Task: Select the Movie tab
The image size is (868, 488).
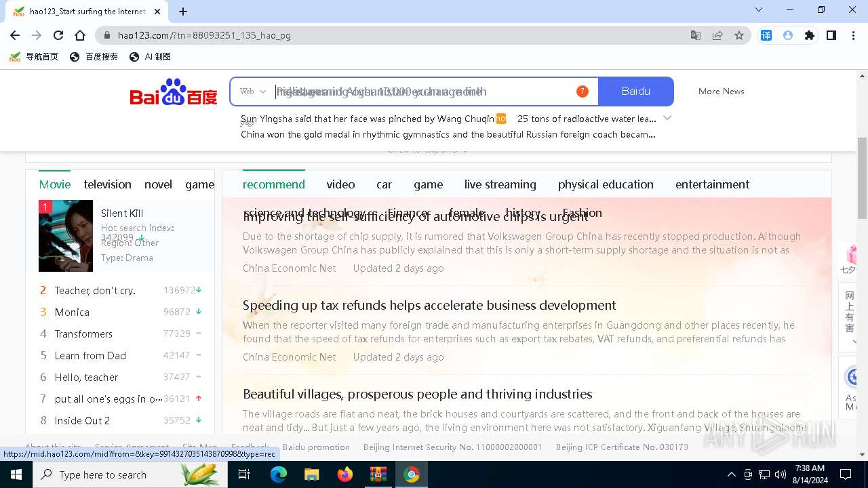Action: 55,184
